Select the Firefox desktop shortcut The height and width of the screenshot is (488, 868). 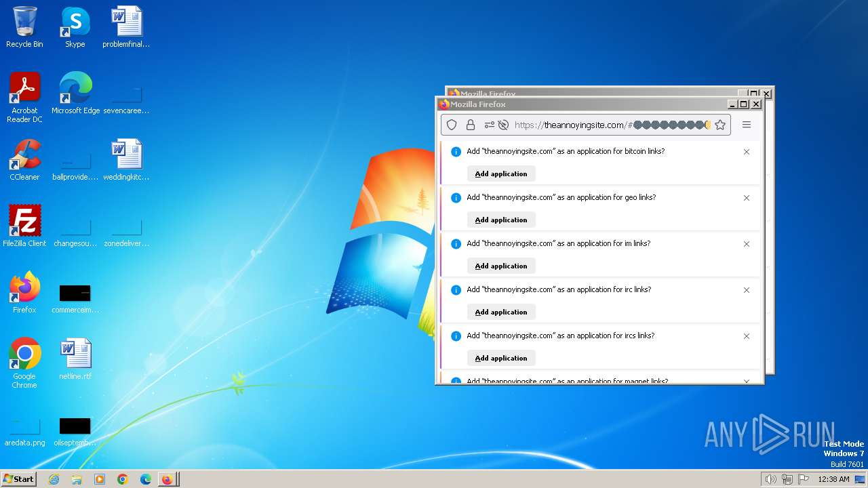coord(24,293)
